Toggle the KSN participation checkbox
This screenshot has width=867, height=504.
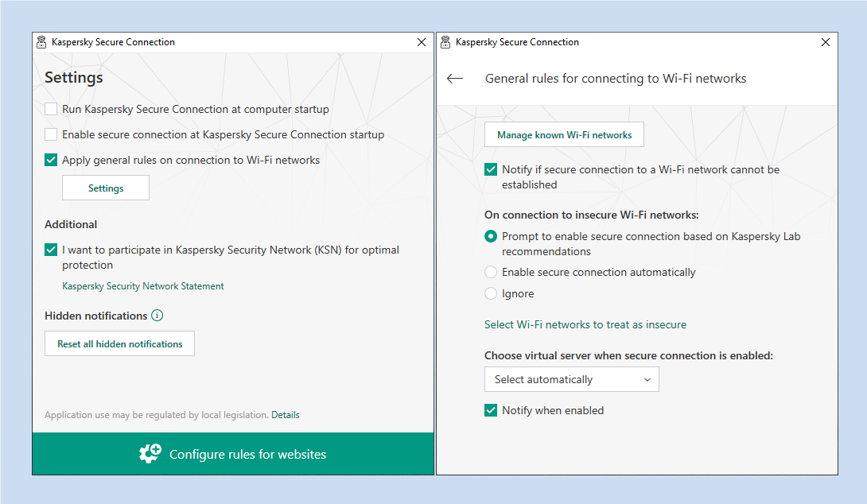51,250
